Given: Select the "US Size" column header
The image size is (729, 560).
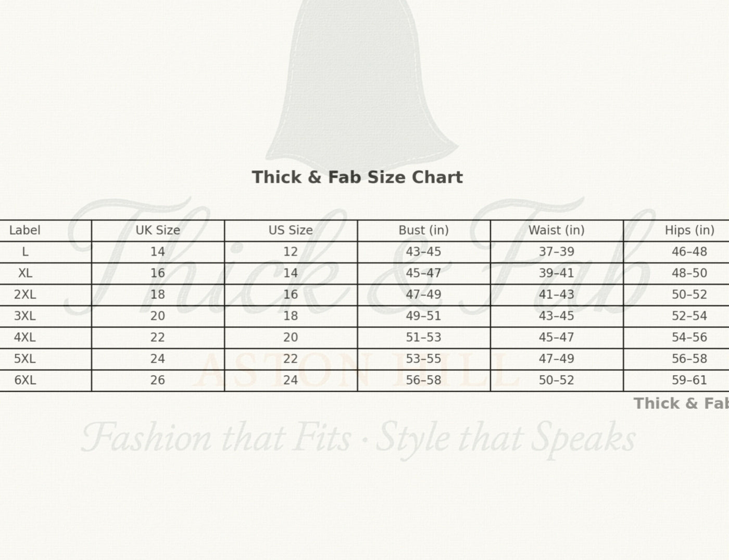Looking at the screenshot, I should 291,230.
